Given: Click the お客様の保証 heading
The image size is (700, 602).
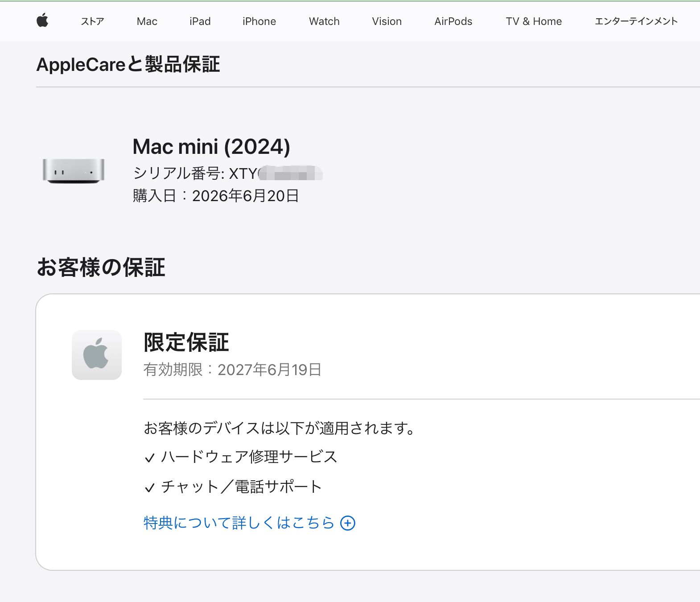Looking at the screenshot, I should coord(101,268).
